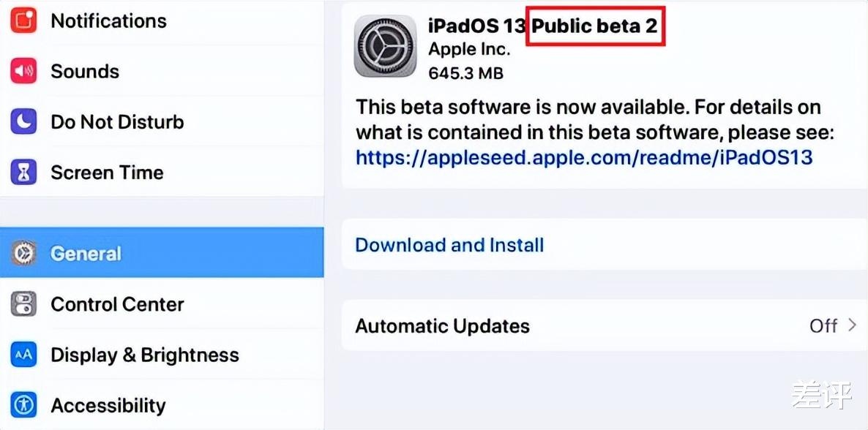Image resolution: width=868 pixels, height=430 pixels.
Task: Select General in the sidebar
Action: point(86,252)
